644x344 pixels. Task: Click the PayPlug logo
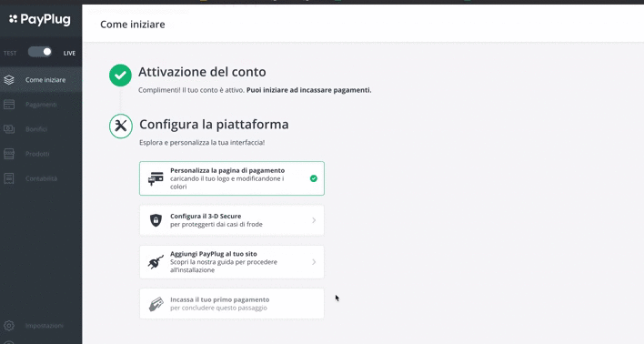(40, 19)
